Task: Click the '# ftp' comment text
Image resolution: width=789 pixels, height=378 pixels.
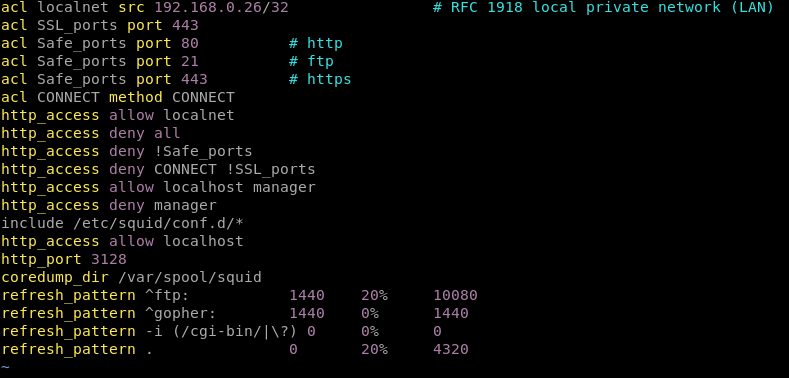Action: 311,61
